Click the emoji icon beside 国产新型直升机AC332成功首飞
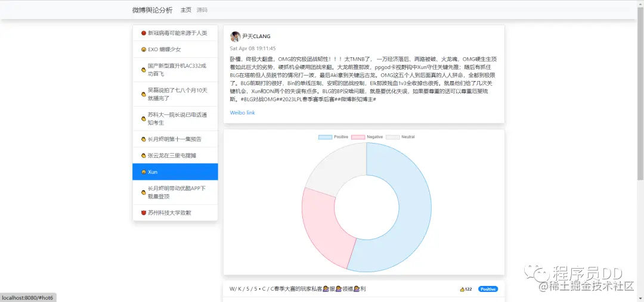Viewport: 644px width, 302px height. (143, 70)
